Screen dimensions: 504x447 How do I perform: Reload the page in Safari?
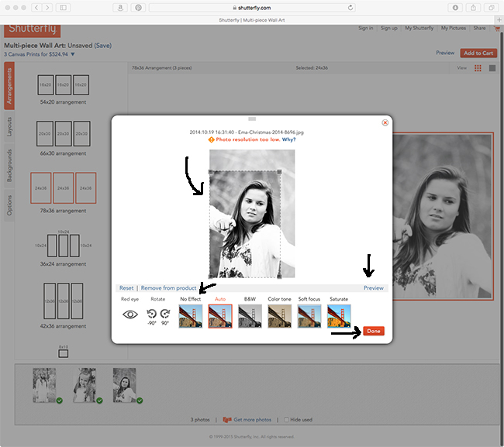pyautogui.click(x=350, y=8)
